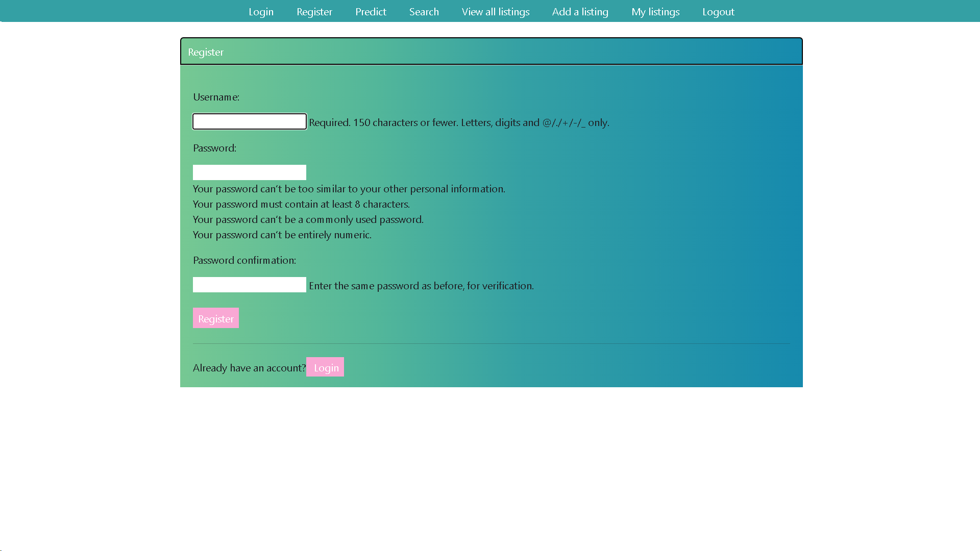The image size is (980, 551).
Task: Open the Login page from navbar
Action: point(261,12)
